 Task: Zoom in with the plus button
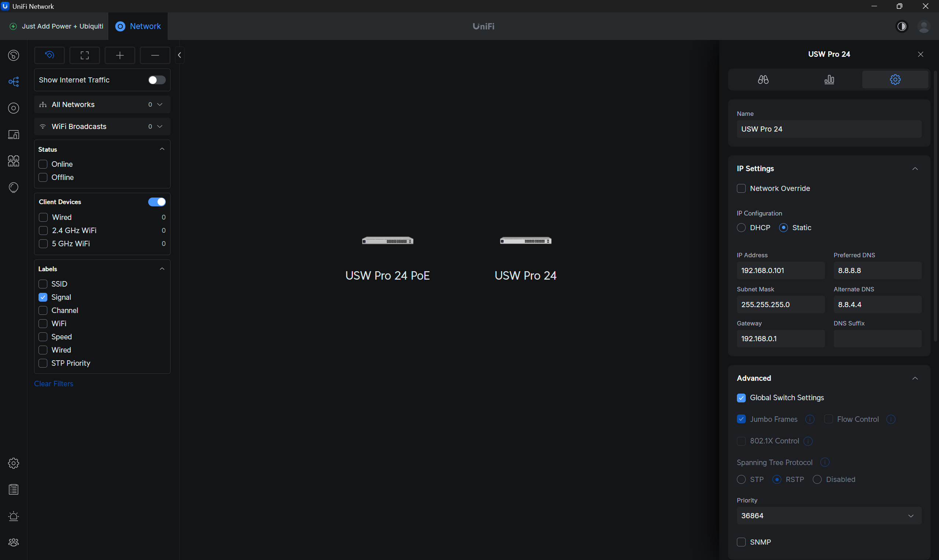[120, 55]
